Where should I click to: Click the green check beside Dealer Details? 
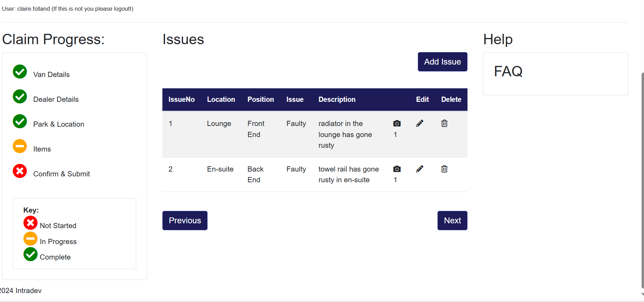pyautogui.click(x=20, y=97)
